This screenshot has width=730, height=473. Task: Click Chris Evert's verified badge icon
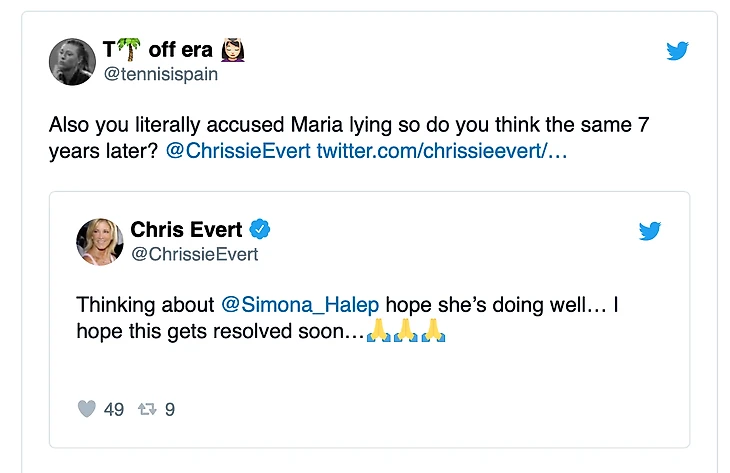coord(260,231)
